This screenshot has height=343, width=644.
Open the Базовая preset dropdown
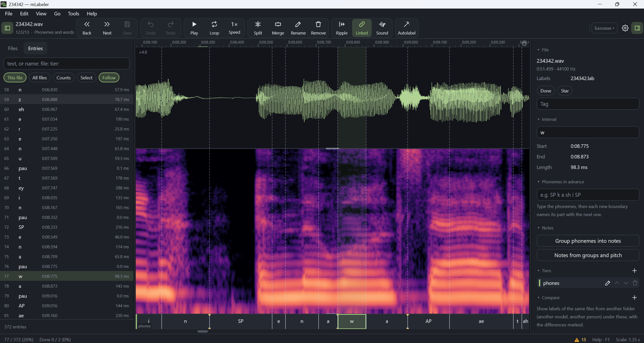(604, 28)
